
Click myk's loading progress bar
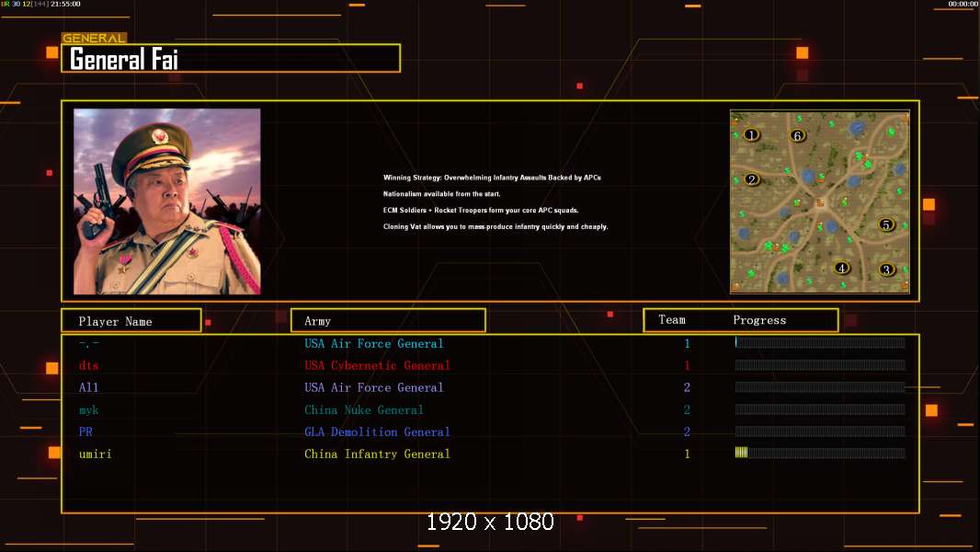tap(820, 408)
